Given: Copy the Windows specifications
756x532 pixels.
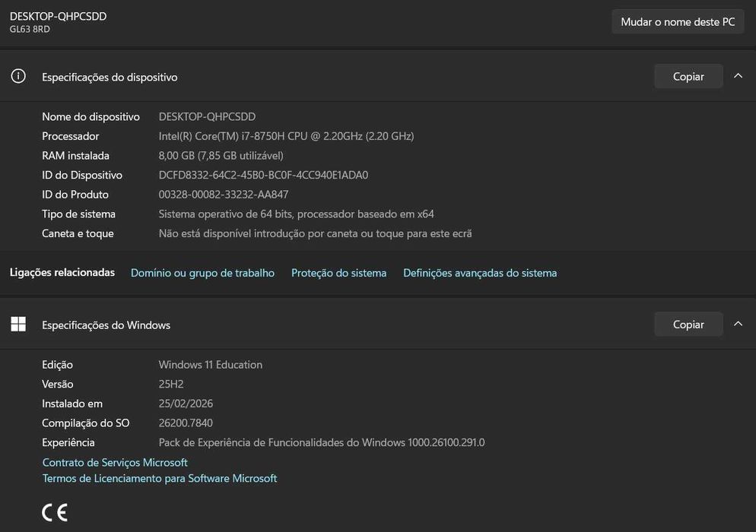Looking at the screenshot, I should (688, 325).
